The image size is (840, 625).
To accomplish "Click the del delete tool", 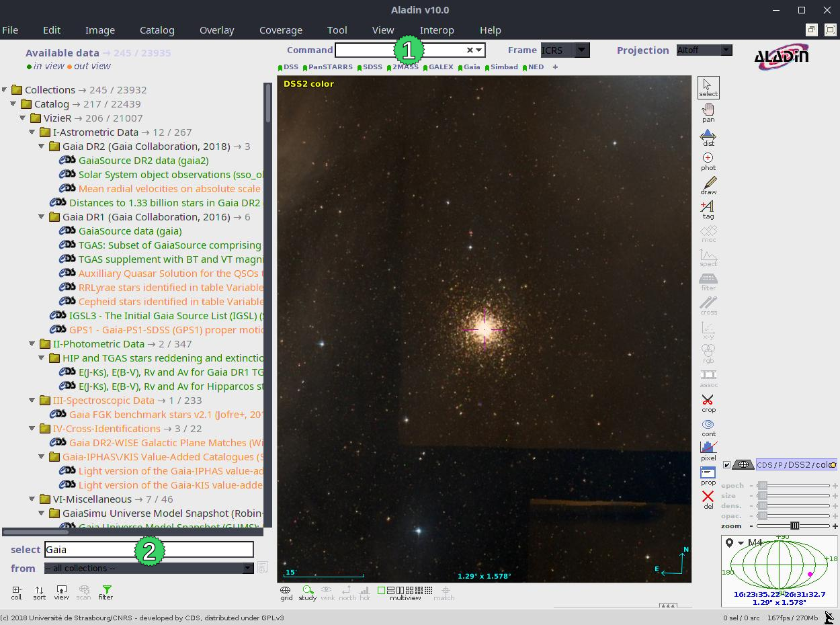I will [x=708, y=500].
